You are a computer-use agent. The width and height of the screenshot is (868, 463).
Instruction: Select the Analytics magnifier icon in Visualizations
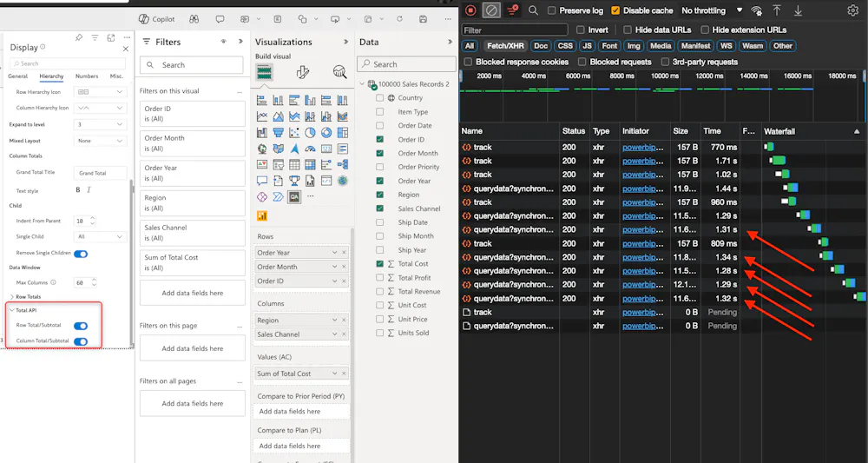(339, 72)
